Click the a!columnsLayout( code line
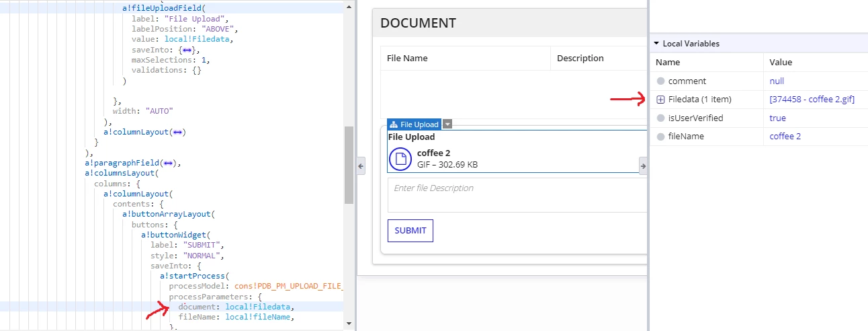This screenshot has width=868, height=331. click(x=122, y=173)
